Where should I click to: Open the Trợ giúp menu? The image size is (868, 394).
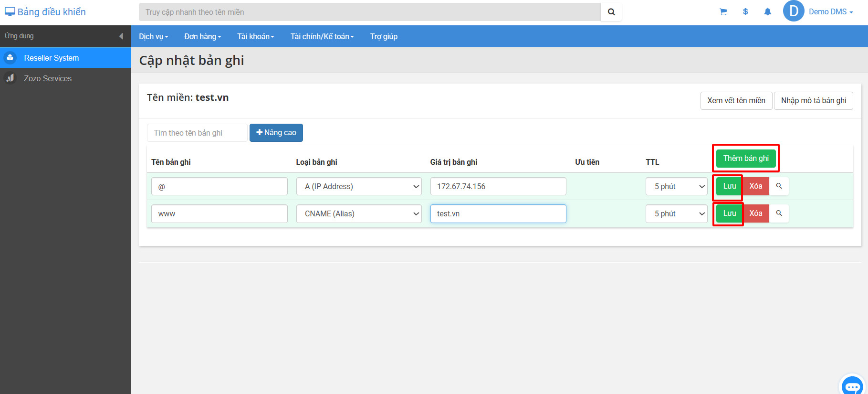[384, 36]
